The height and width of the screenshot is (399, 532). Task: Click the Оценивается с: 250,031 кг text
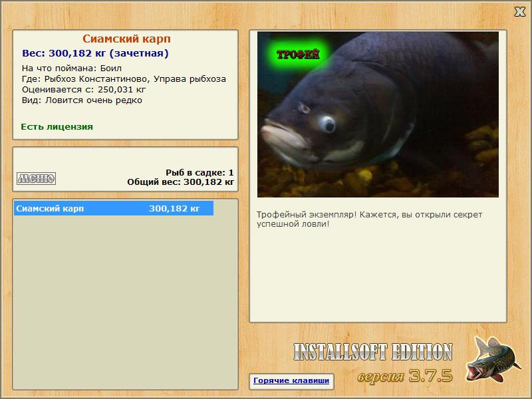tap(84, 90)
